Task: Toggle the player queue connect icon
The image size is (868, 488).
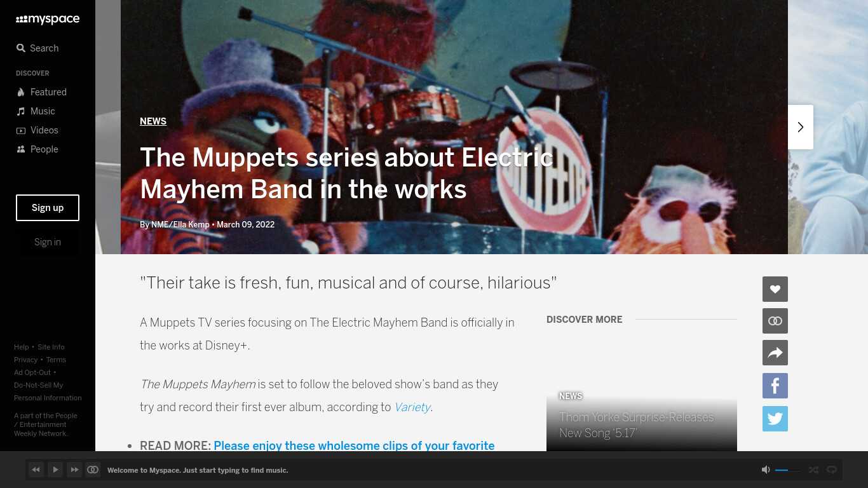Action: point(93,470)
